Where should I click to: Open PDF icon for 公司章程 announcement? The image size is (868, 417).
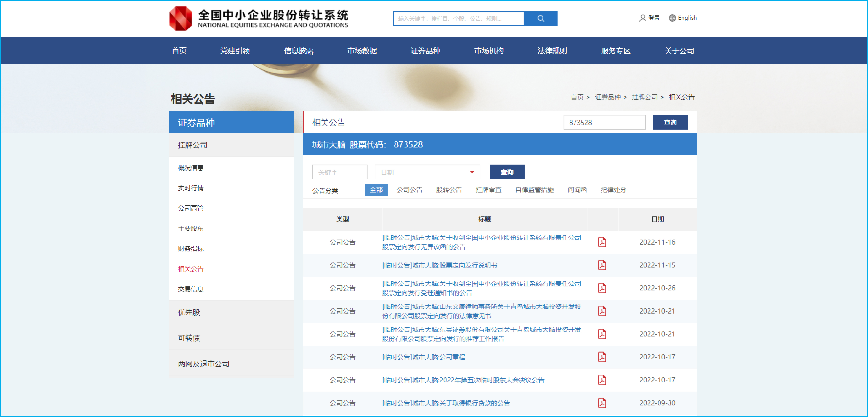pyautogui.click(x=602, y=357)
